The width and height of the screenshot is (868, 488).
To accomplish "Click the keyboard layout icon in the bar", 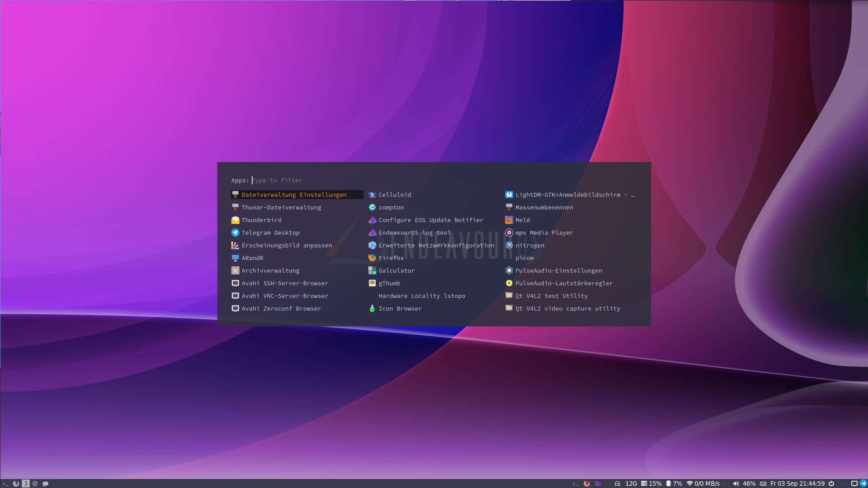I will [763, 483].
